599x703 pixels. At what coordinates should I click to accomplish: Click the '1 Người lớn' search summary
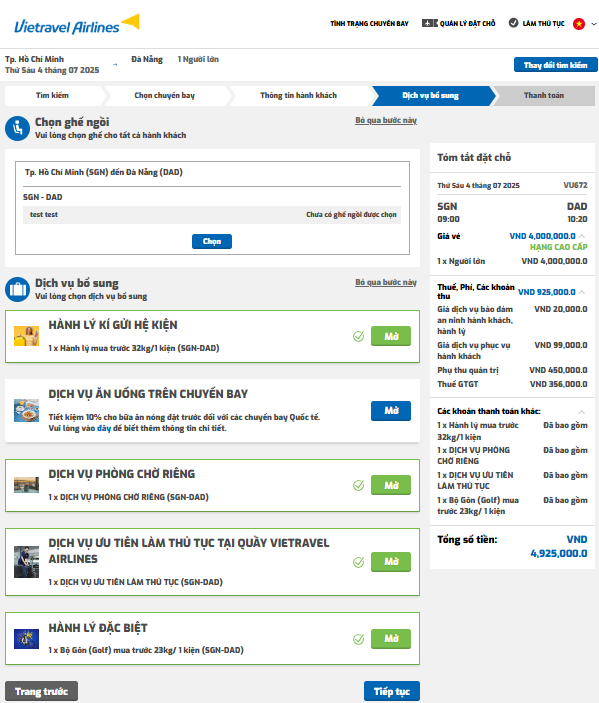198,59
